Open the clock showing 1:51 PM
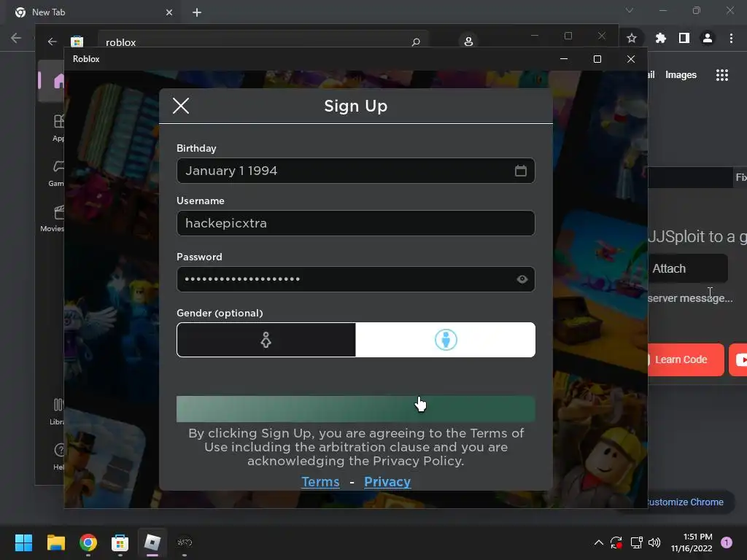747x560 pixels. 692,542
